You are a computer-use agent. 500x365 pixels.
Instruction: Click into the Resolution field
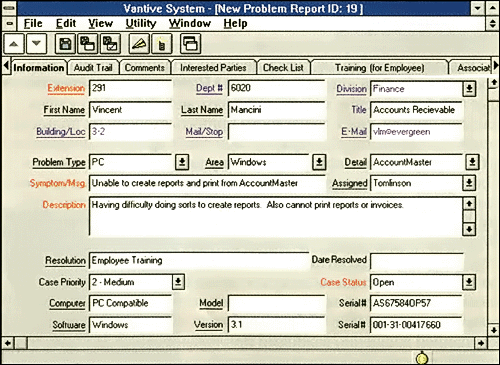[199, 260]
